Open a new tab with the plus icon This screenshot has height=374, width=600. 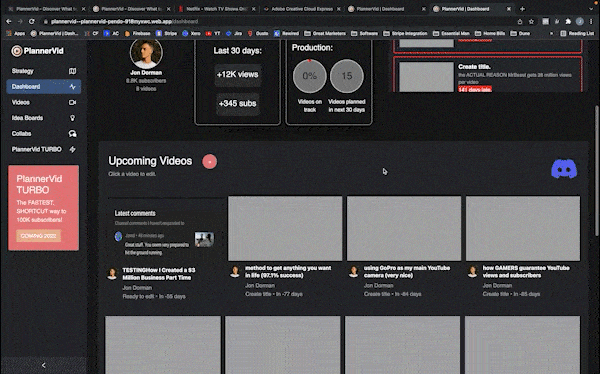click(522, 9)
